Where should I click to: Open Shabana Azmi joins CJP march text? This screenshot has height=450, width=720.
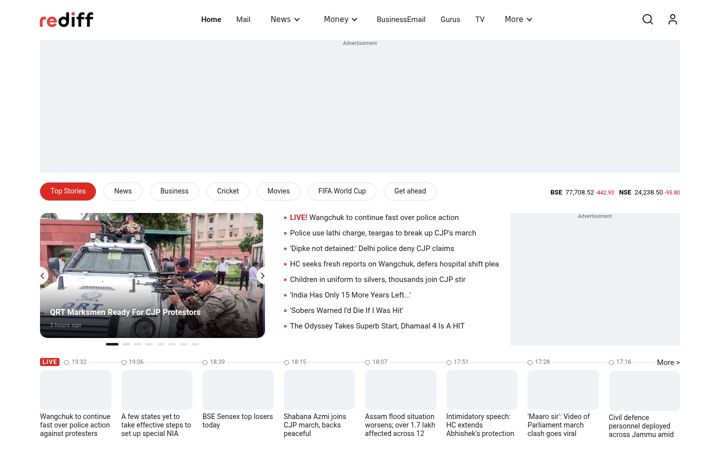[x=315, y=425]
